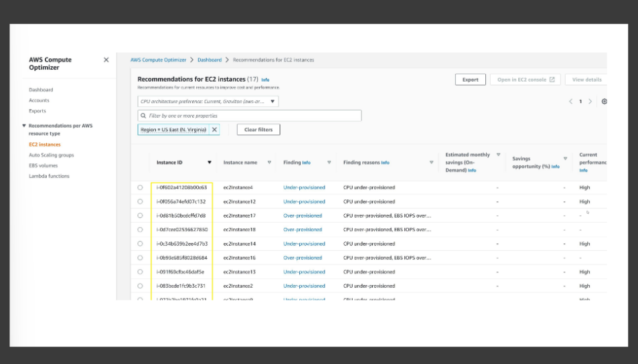
Task: Open Over-provisioned finding for ec2Instance16
Action: [303, 258]
